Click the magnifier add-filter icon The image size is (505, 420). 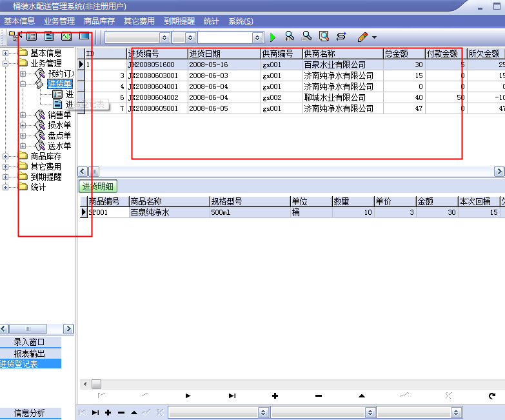click(289, 36)
